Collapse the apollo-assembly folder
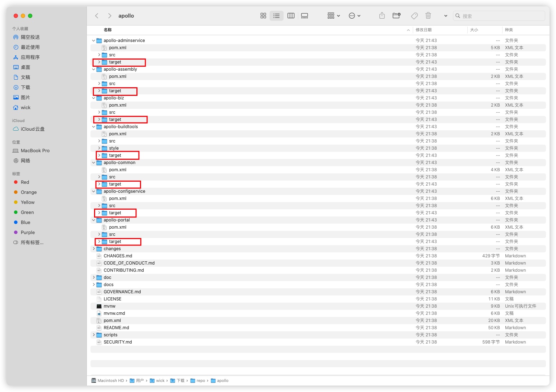This screenshot has height=392, width=556. click(x=94, y=69)
